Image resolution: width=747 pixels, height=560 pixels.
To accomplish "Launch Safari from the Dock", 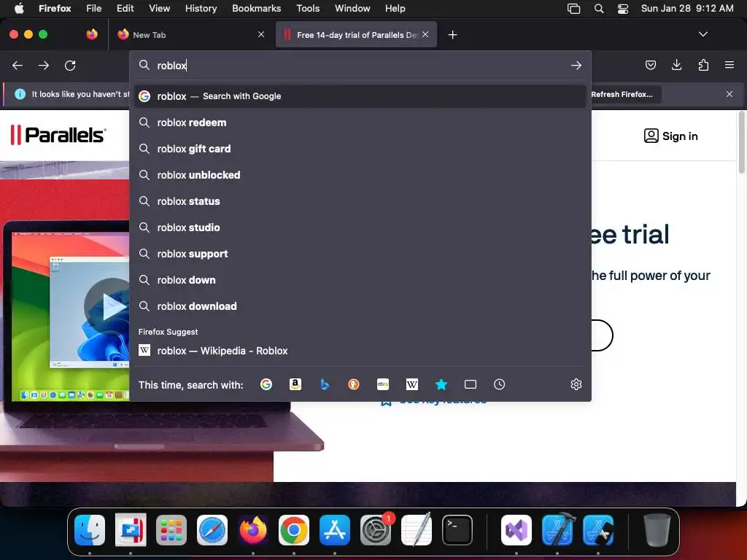I will tap(212, 530).
